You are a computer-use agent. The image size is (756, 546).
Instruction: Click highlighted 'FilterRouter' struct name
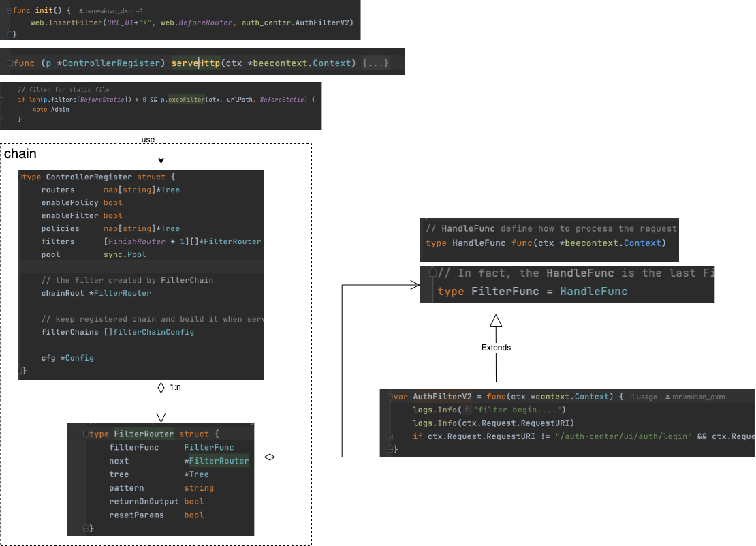click(144, 434)
